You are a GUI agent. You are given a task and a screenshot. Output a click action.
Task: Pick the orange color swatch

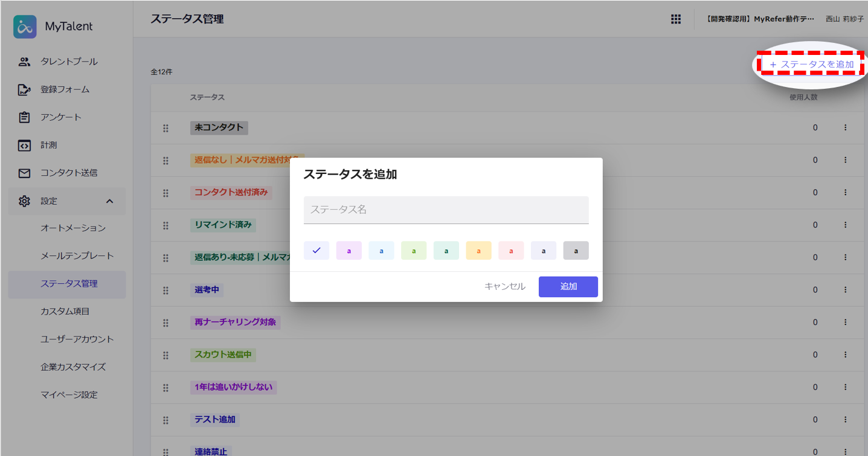click(478, 250)
